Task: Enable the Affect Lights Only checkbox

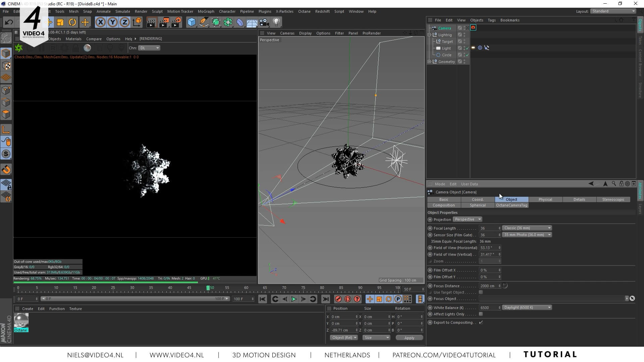Action: tap(481, 314)
